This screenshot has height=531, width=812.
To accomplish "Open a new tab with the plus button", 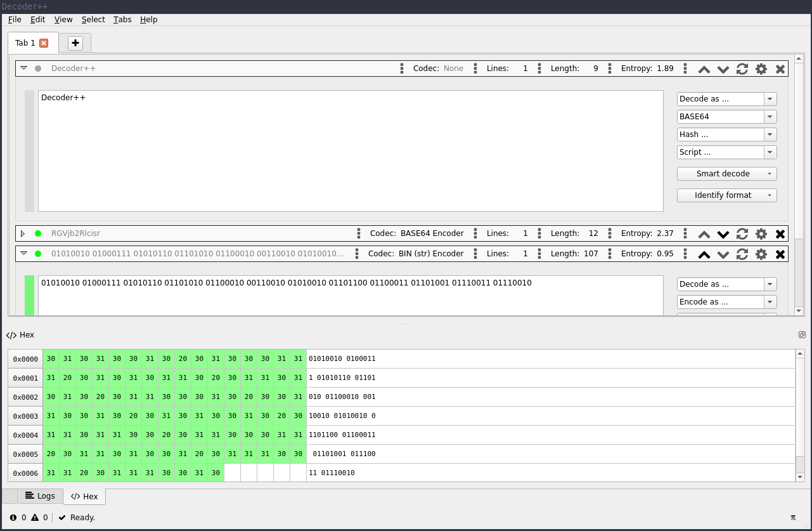I will click(75, 43).
